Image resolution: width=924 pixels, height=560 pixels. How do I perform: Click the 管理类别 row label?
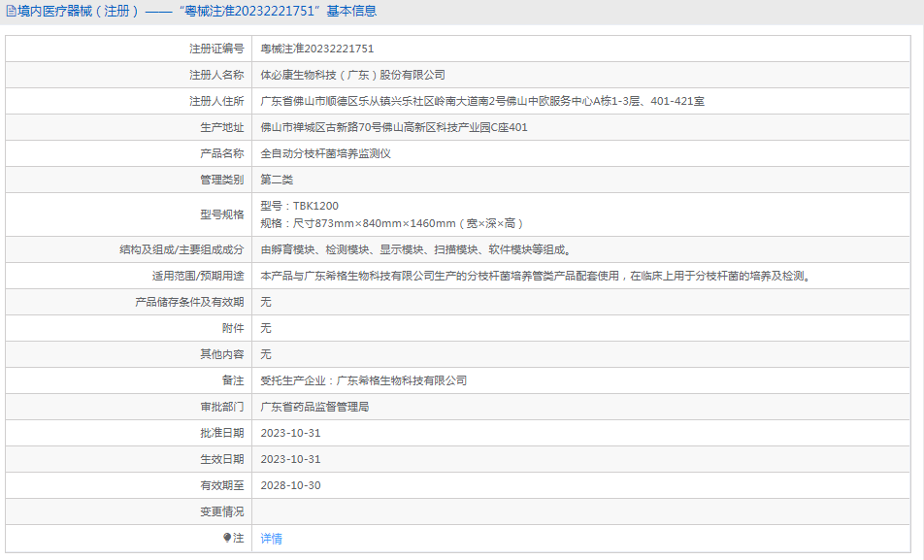pos(221,180)
